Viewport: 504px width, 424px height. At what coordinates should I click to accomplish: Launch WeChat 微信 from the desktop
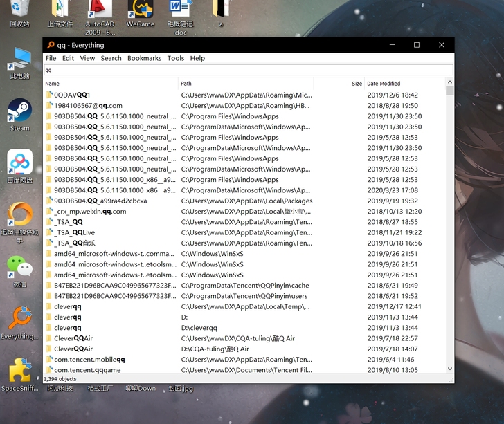coord(19,271)
